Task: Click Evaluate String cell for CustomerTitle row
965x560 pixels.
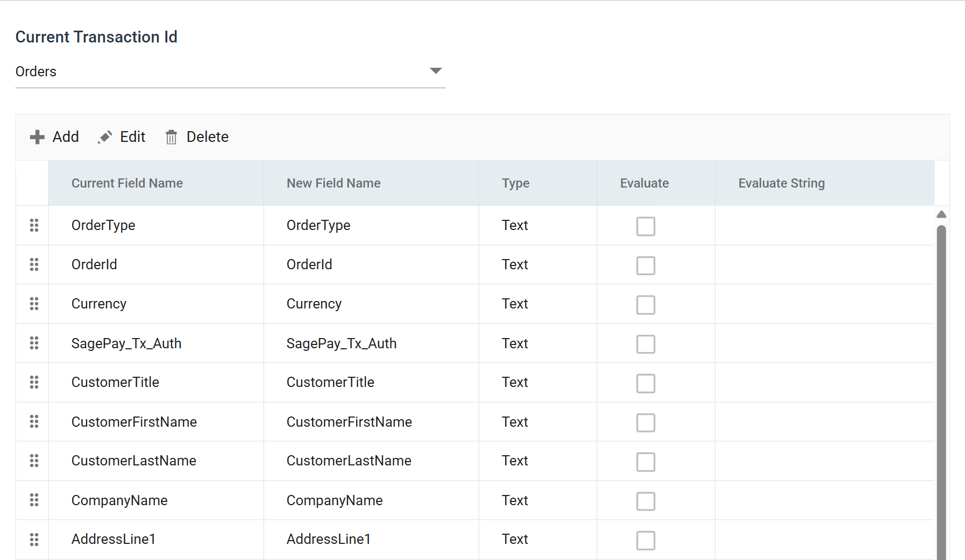Action: pos(825,382)
